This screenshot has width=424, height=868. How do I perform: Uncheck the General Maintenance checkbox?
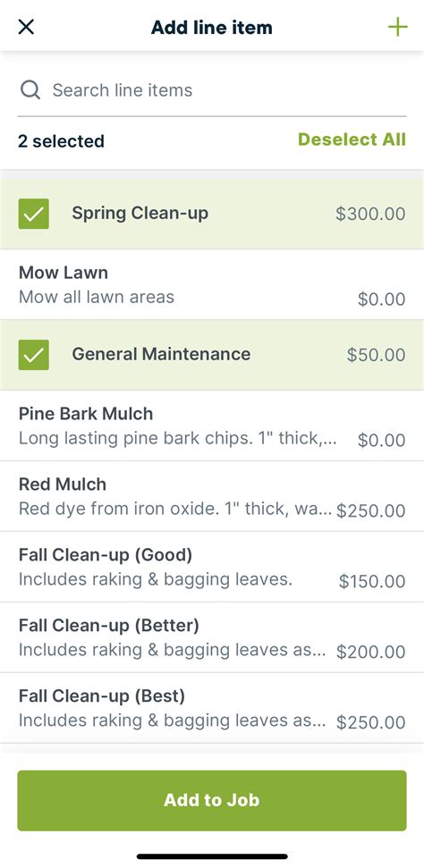(34, 355)
